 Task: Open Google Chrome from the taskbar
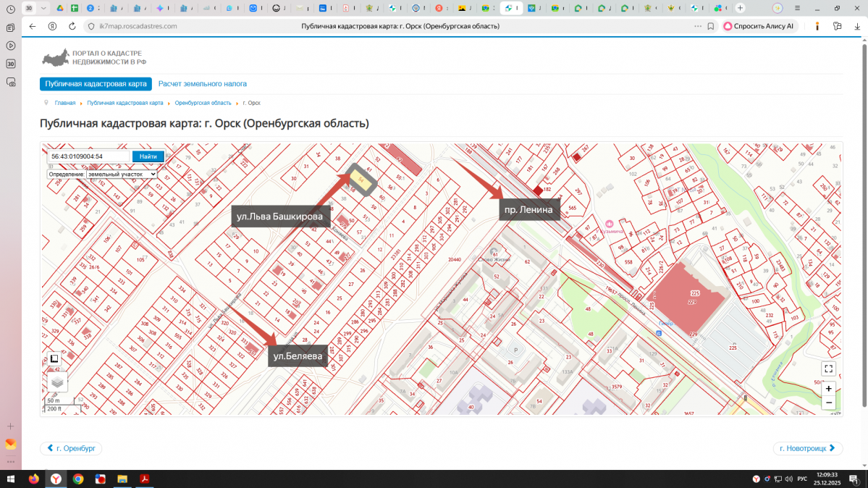point(77,479)
